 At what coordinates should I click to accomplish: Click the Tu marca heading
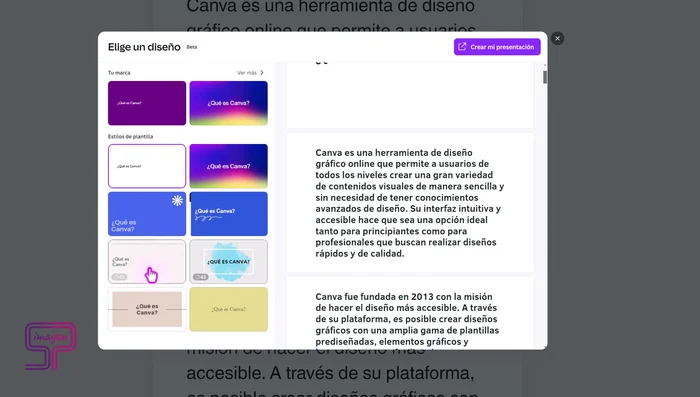(119, 73)
